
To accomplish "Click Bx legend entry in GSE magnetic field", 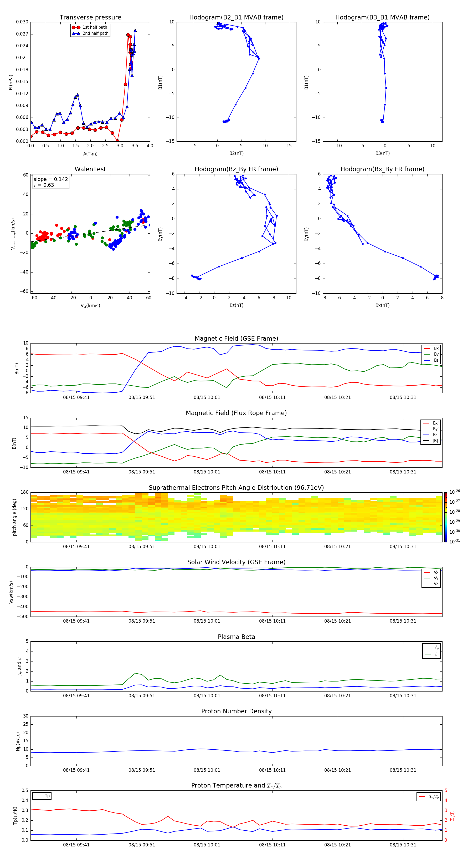I will pos(431,349).
